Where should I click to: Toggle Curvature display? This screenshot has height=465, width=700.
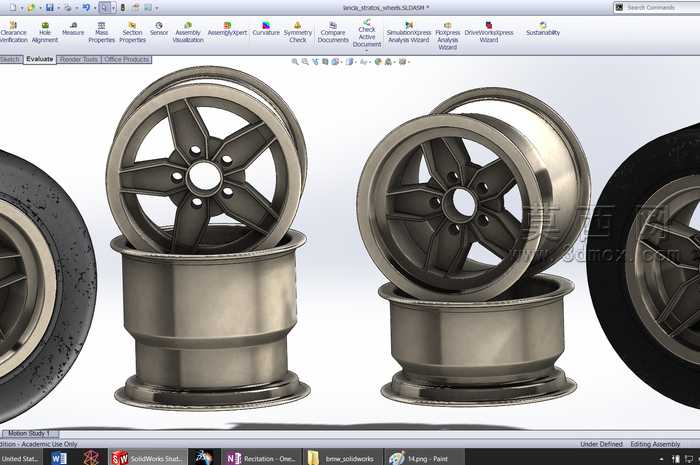(266, 29)
